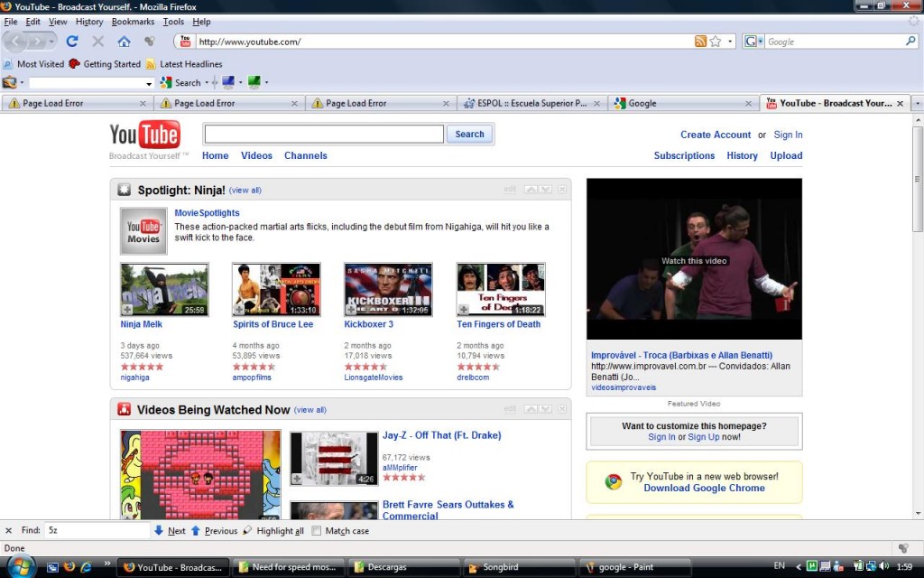Move Spotlight module up arrow
The height and width of the screenshot is (578, 924).
coord(531,190)
